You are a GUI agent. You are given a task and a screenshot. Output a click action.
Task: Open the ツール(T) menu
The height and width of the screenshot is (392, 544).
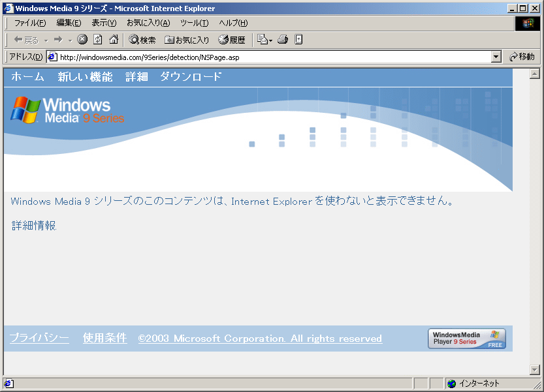(195, 23)
